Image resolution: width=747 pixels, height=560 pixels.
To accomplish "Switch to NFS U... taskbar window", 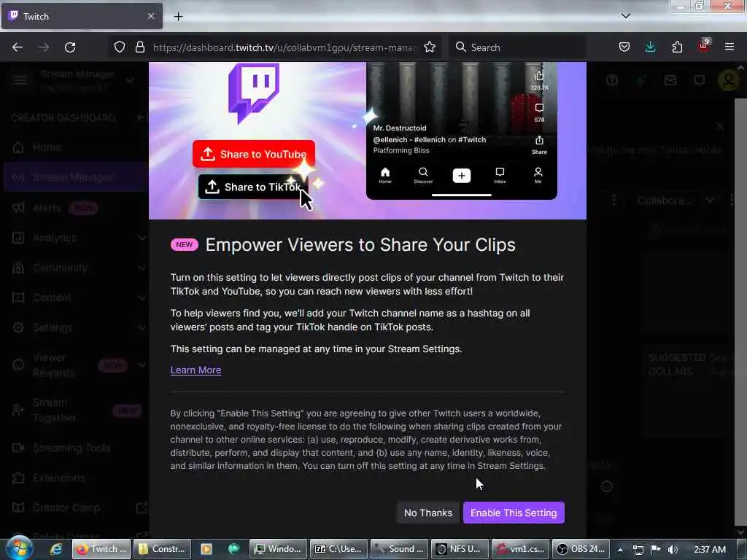I will tap(460, 549).
